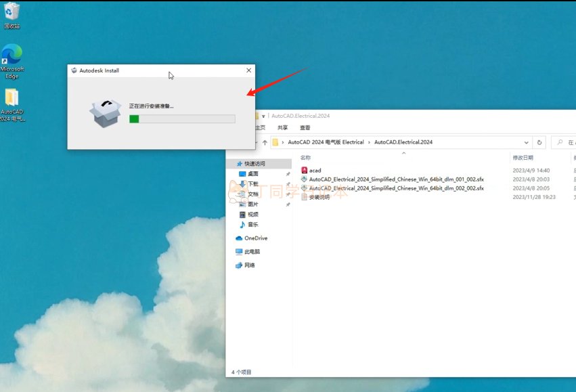The image size is (576, 392).
Task: Click the refresh button beside address bar
Action: tap(539, 142)
